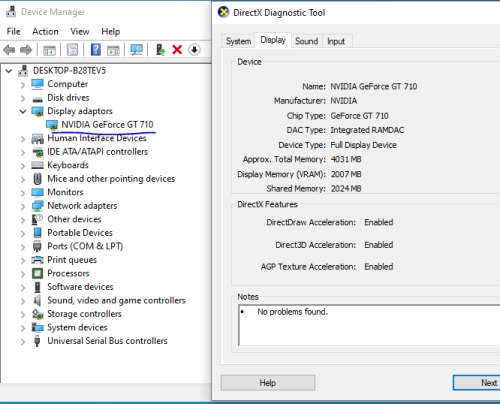500x404 pixels.
Task: Collapse the Display adaptors category
Action: point(23,111)
